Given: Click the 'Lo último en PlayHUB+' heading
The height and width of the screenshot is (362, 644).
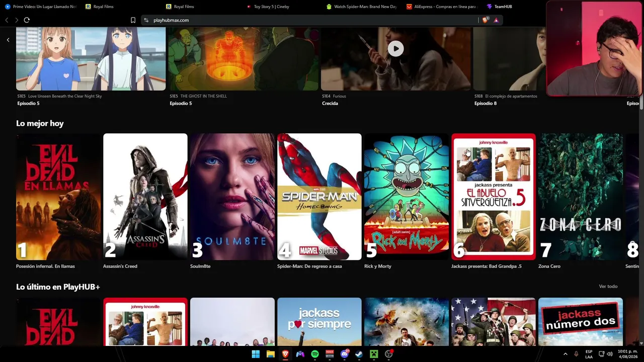Looking at the screenshot, I should (58, 287).
